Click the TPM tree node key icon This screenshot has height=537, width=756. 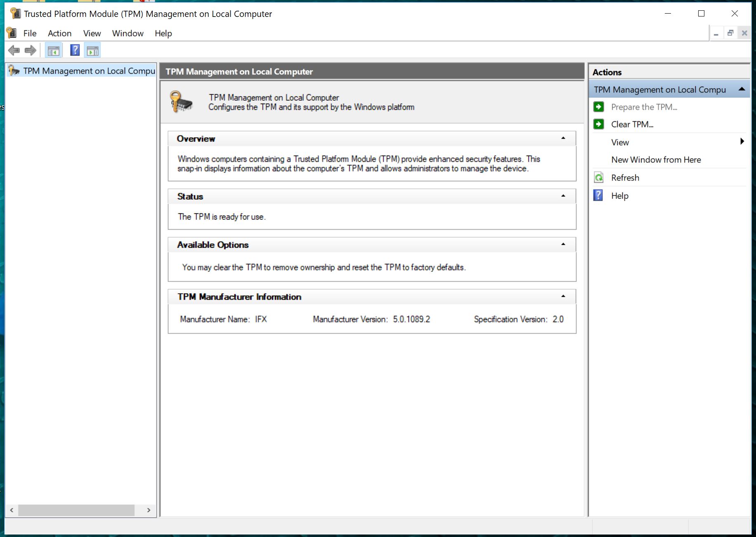(x=14, y=71)
